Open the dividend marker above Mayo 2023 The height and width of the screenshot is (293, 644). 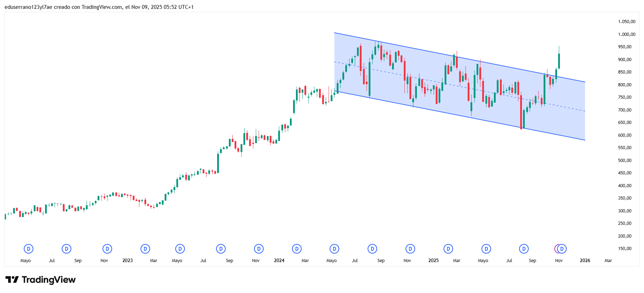(x=180, y=249)
